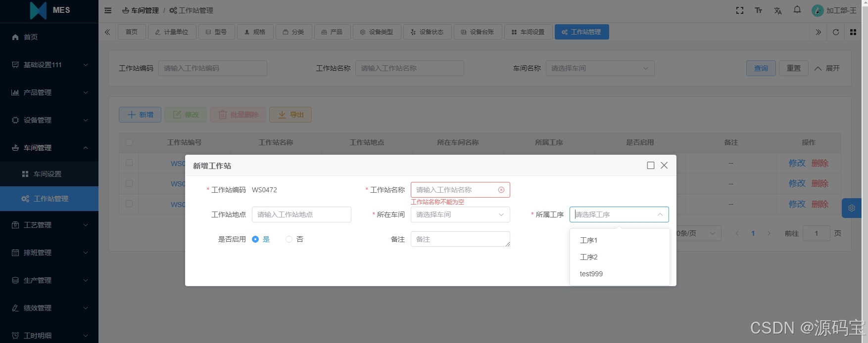The height and width of the screenshot is (343, 868).
Task: Click the 前往 page number input
Action: (x=816, y=233)
